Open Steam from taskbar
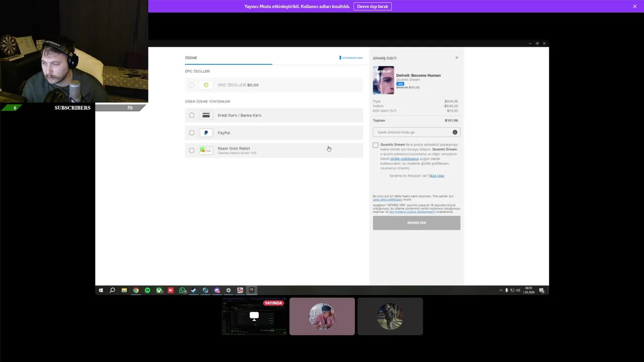Image resolution: width=644 pixels, height=362 pixels. coord(194,290)
